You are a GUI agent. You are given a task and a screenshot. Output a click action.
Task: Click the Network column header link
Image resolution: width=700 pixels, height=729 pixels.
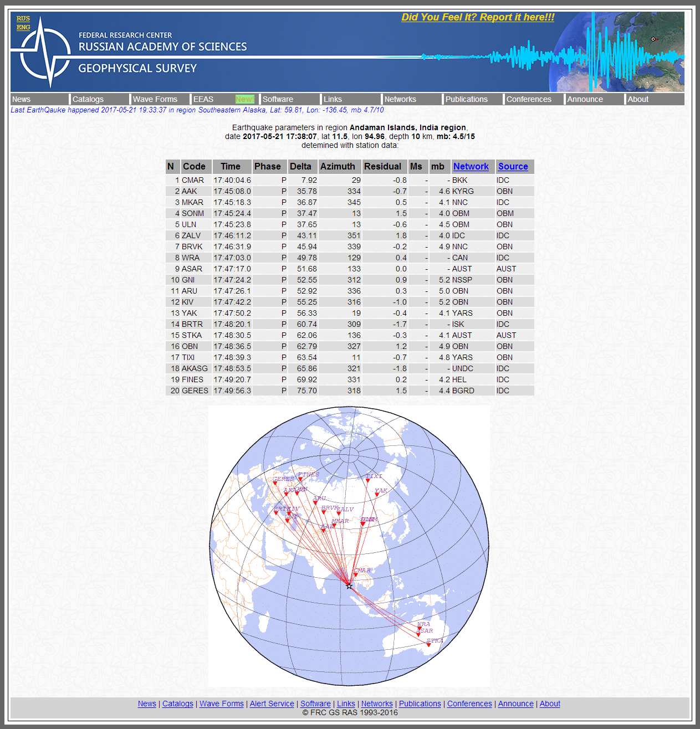pos(471,166)
